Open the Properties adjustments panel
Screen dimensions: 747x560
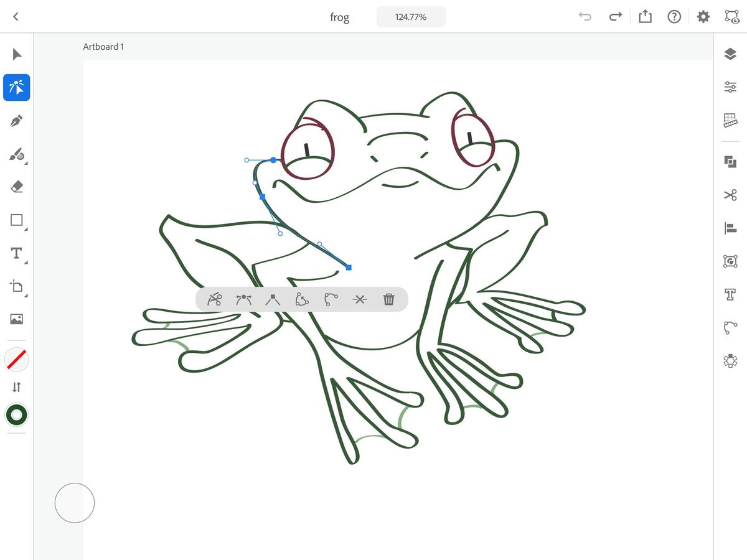coord(730,86)
